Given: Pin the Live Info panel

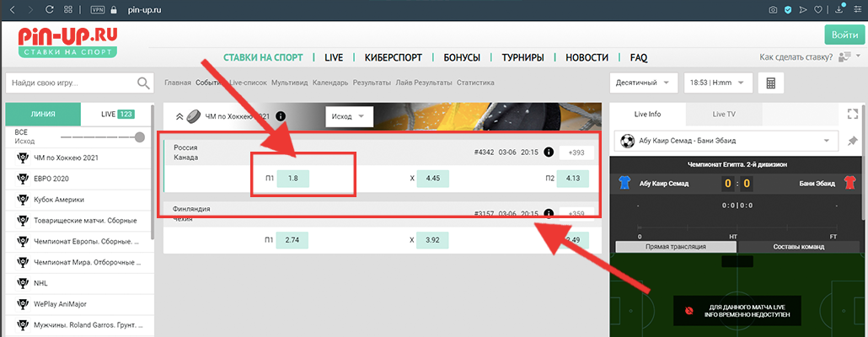Looking at the screenshot, I should pos(853,141).
